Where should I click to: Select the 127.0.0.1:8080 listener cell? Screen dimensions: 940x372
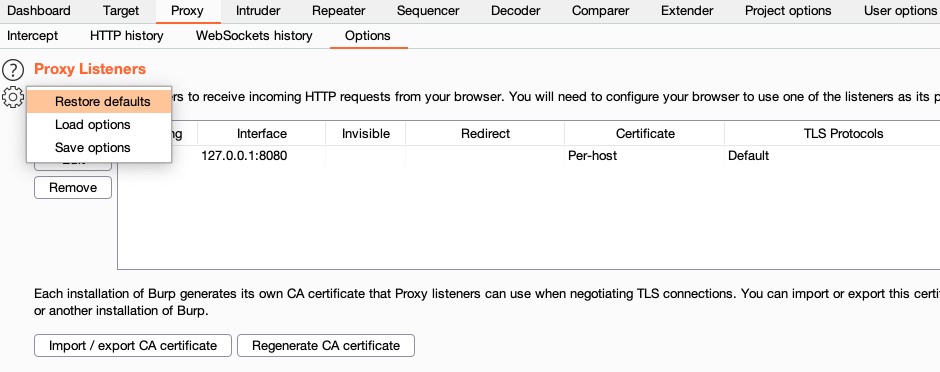click(261, 156)
